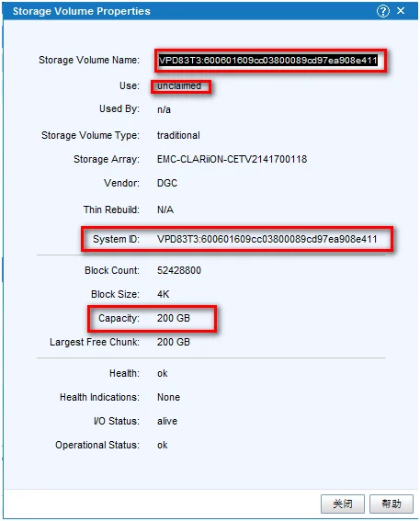Click the Vendor value DGC
420x521 pixels.
coord(166,183)
